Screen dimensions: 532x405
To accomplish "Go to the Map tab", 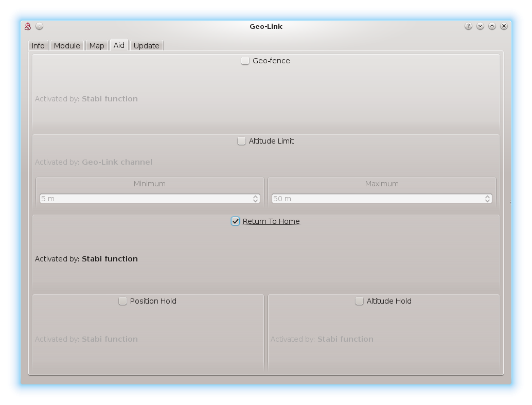I will click(97, 46).
